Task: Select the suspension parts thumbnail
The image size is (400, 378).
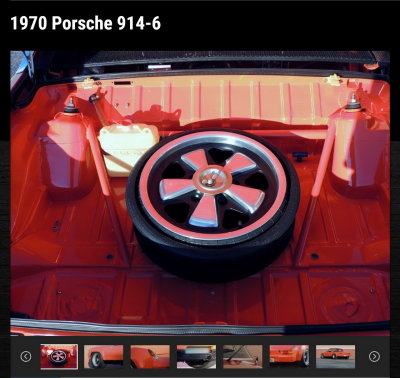Action: click(x=243, y=357)
